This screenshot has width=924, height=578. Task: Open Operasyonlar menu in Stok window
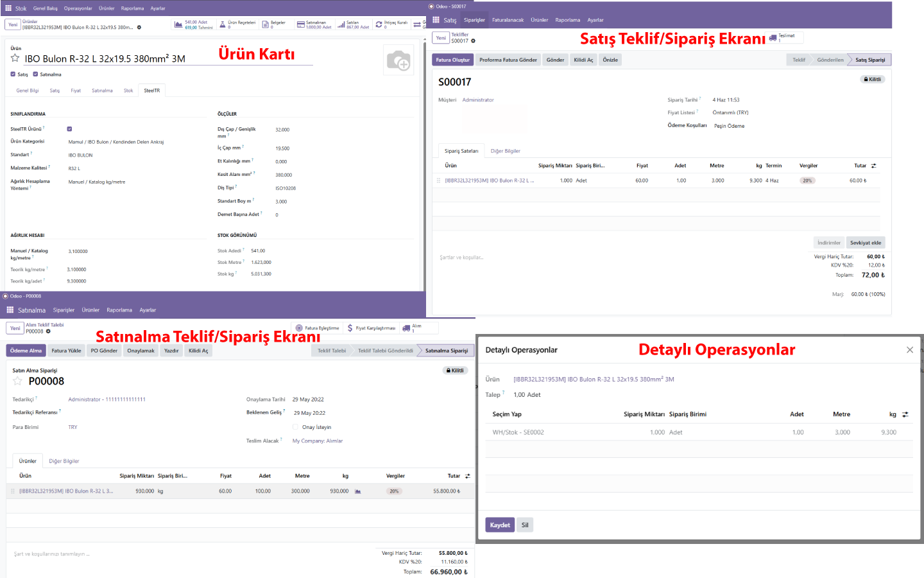78,8
